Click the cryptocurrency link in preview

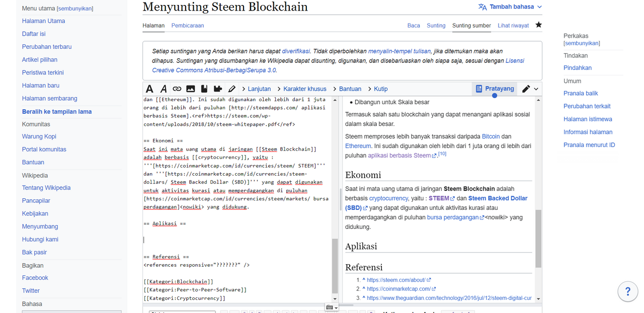tap(389, 199)
